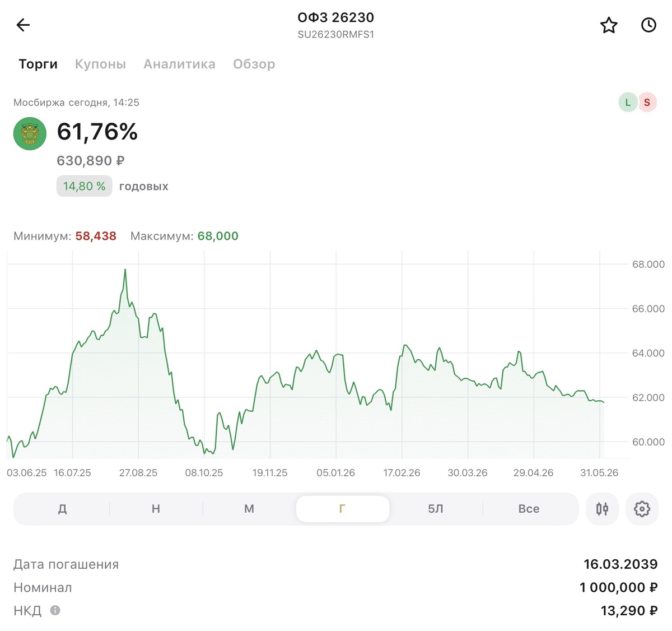The width and height of the screenshot is (672, 631).
Task: Tap the 14,80 % yield badge
Action: pyautogui.click(x=85, y=186)
